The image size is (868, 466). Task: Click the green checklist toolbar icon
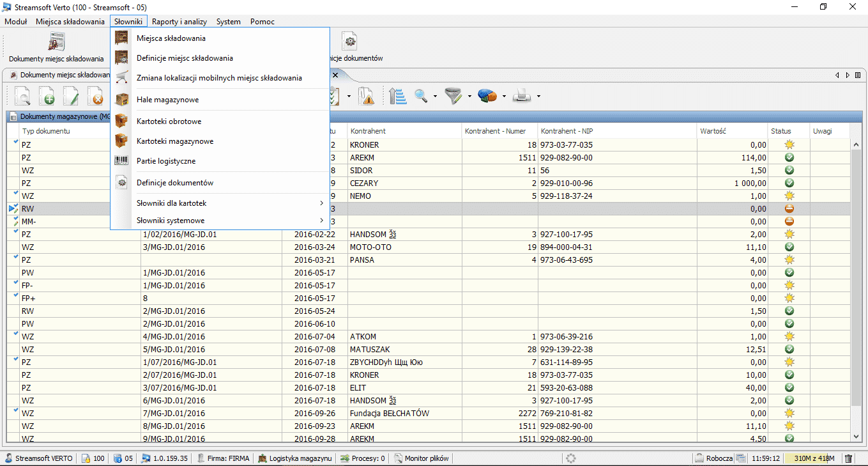[335, 97]
